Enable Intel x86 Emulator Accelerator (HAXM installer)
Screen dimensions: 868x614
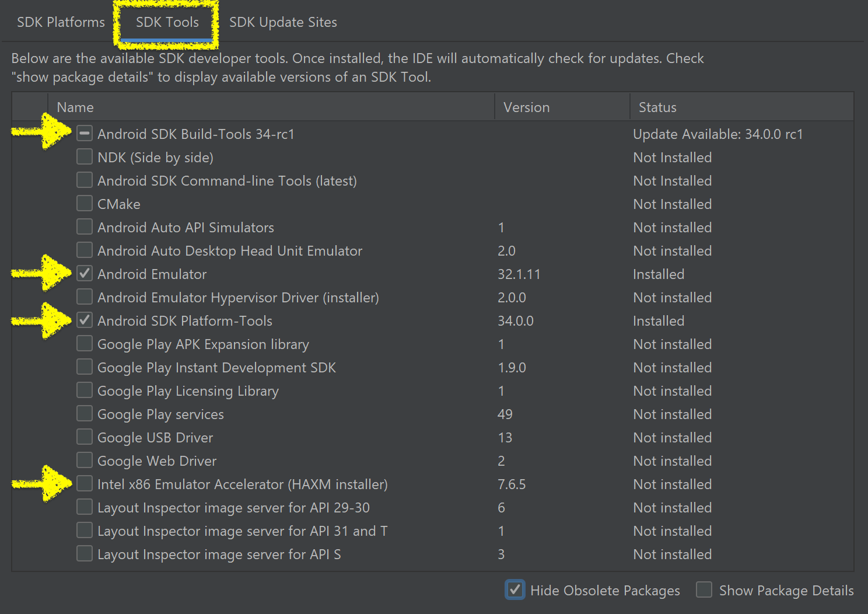click(x=85, y=484)
